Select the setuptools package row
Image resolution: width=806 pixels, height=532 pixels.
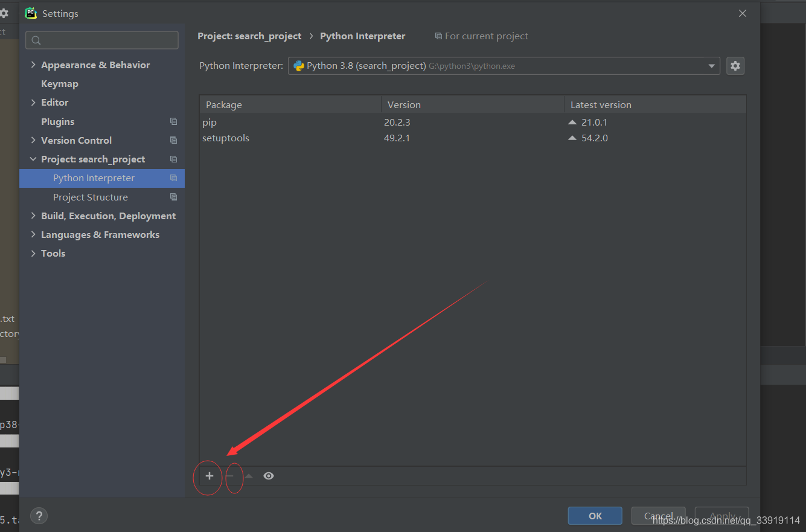click(x=226, y=137)
